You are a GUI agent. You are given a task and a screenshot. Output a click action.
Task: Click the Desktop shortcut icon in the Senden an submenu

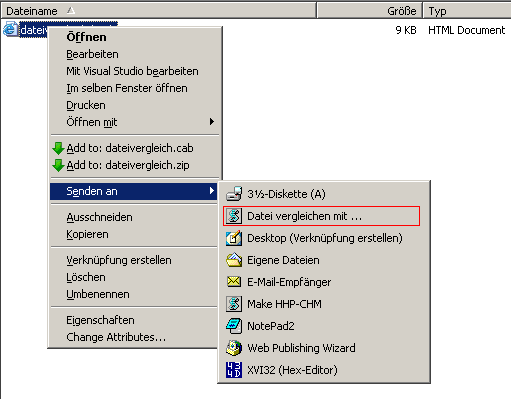(x=234, y=238)
